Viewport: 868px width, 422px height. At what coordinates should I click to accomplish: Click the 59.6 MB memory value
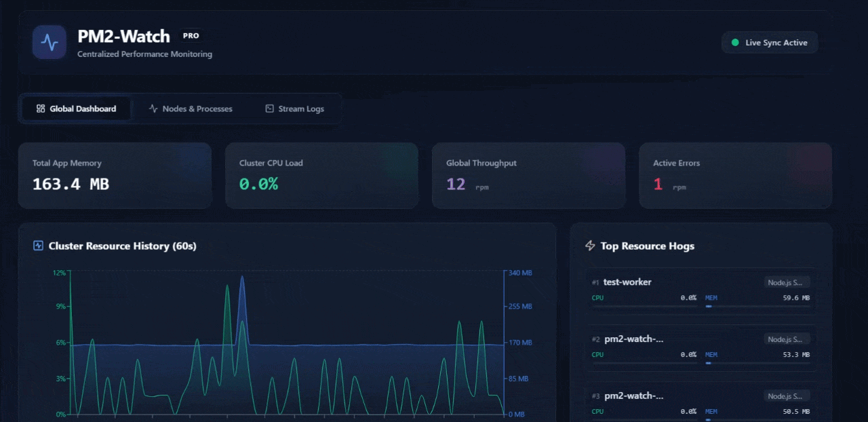796,298
